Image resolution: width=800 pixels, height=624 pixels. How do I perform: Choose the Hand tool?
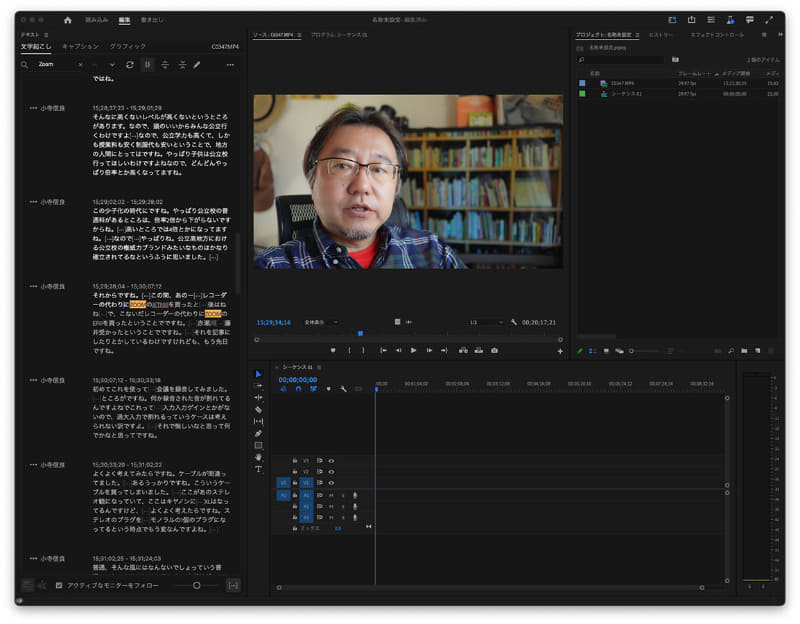[258, 457]
